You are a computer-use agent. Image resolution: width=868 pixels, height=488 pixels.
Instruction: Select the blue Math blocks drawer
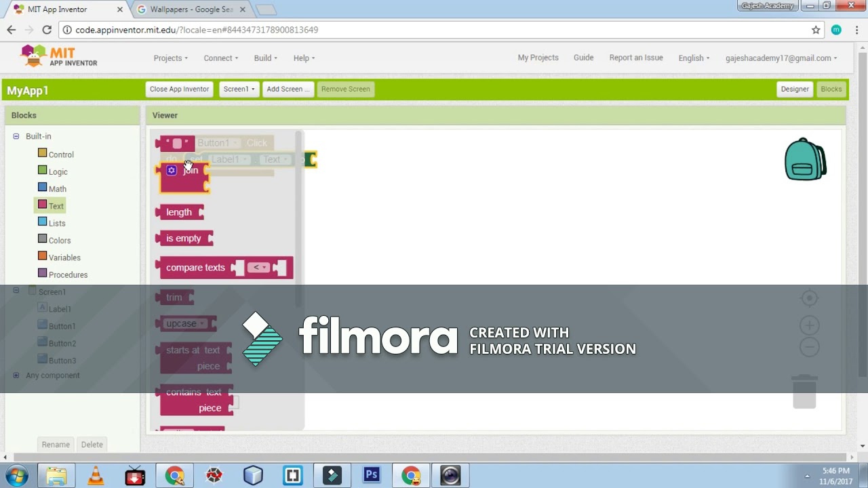pyautogui.click(x=52, y=189)
